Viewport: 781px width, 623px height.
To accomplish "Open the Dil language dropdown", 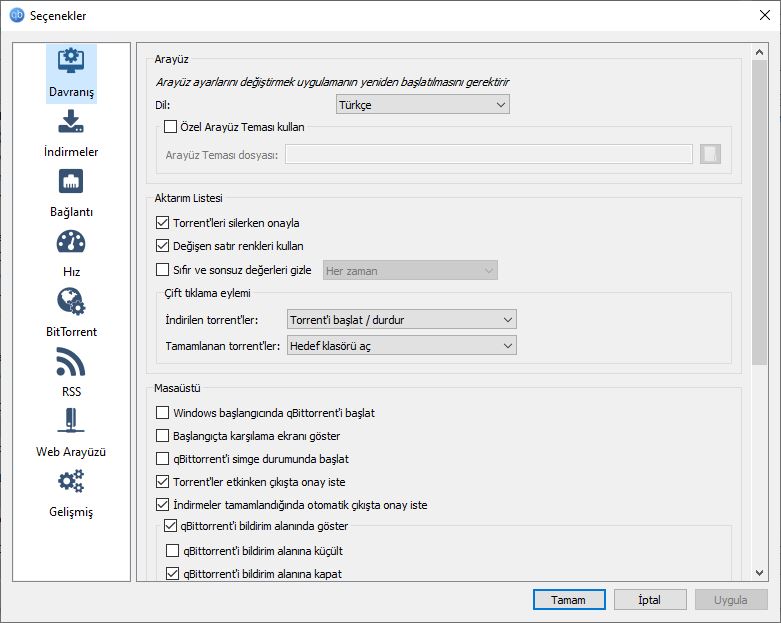I will pos(422,105).
